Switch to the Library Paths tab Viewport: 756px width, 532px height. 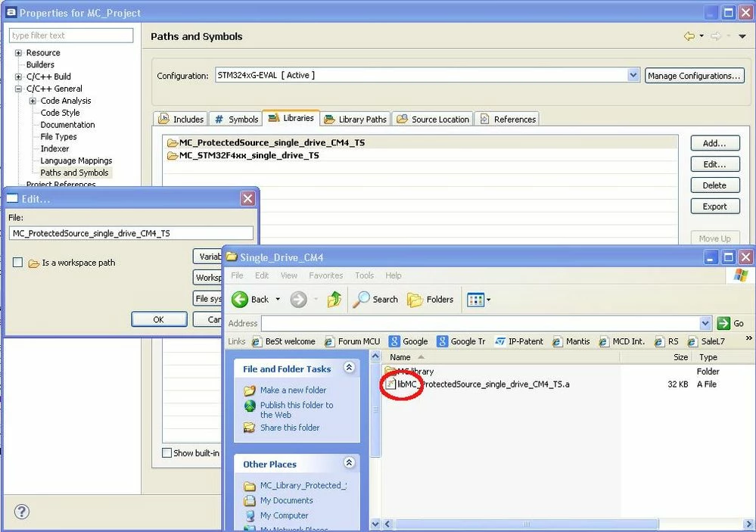[x=356, y=119]
